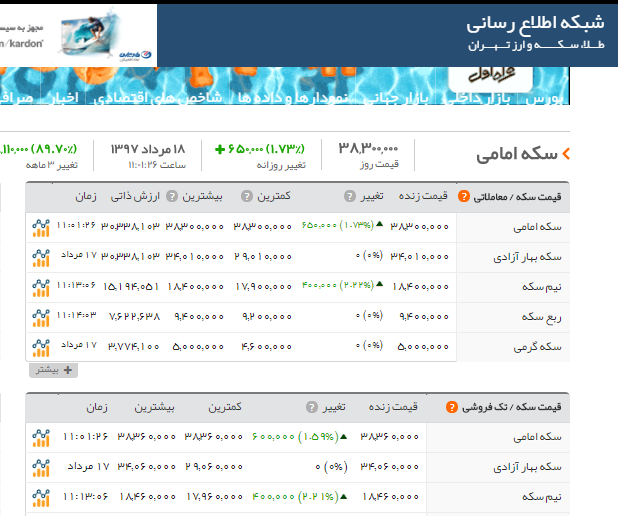Screen dimensions: 618x516
Task: Open بورس menu item
Action: click(544, 97)
